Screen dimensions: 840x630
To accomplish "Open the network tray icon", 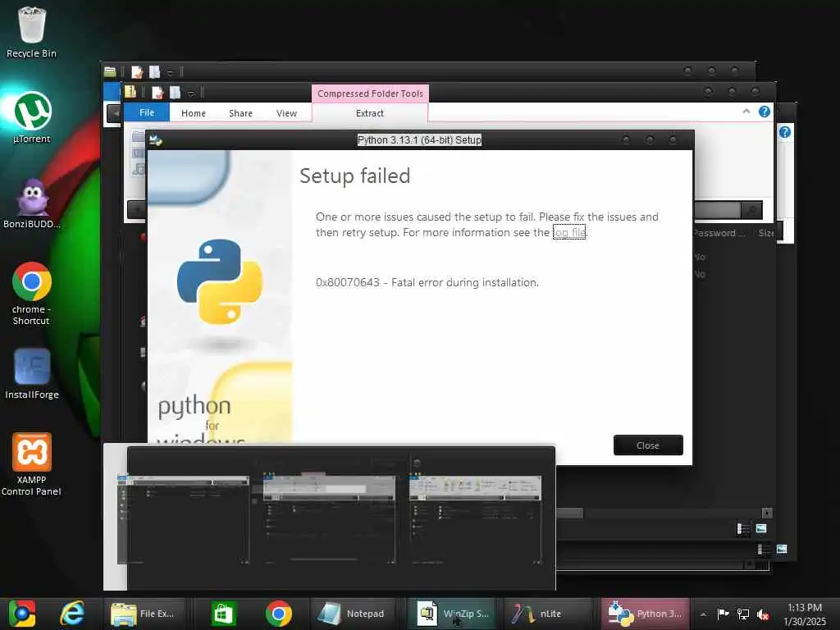I will [743, 614].
